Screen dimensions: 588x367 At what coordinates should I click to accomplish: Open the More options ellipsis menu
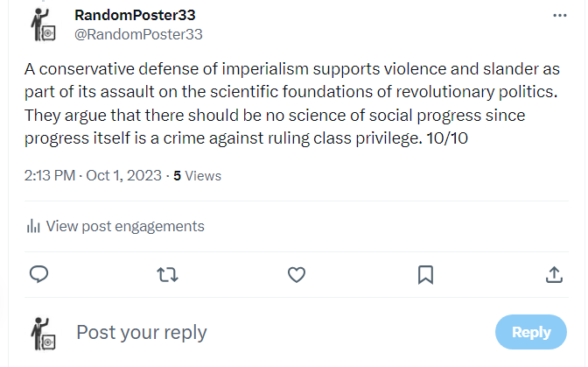(x=560, y=16)
